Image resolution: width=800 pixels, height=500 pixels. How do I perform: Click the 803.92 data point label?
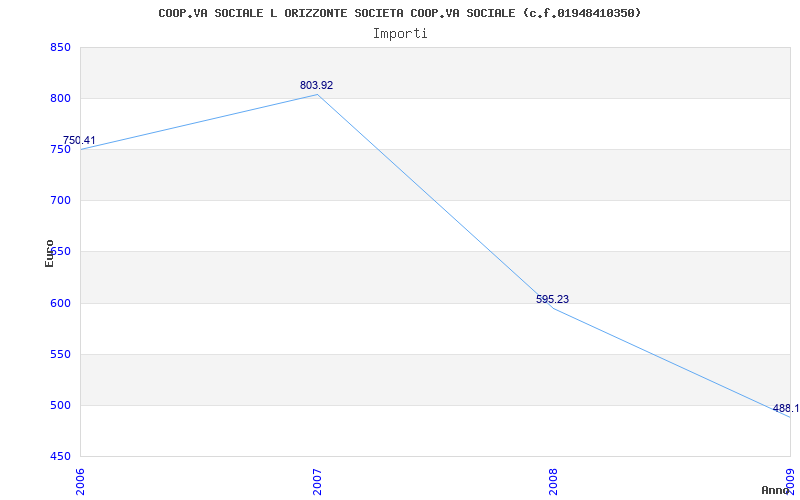click(316, 85)
